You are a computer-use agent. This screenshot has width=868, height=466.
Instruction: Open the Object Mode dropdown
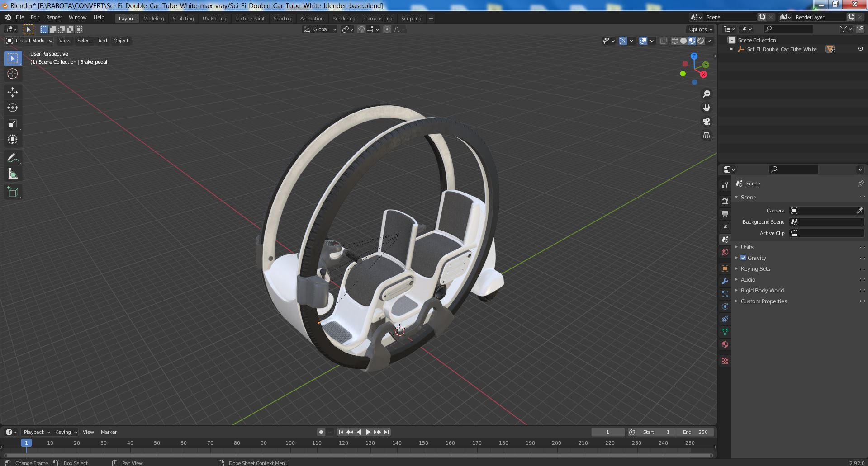(30, 41)
